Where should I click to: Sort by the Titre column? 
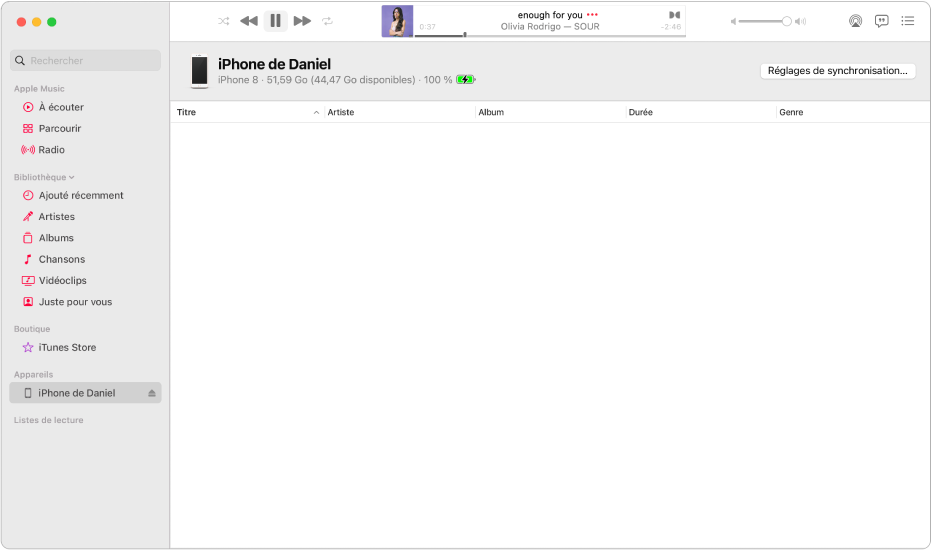tap(248, 112)
